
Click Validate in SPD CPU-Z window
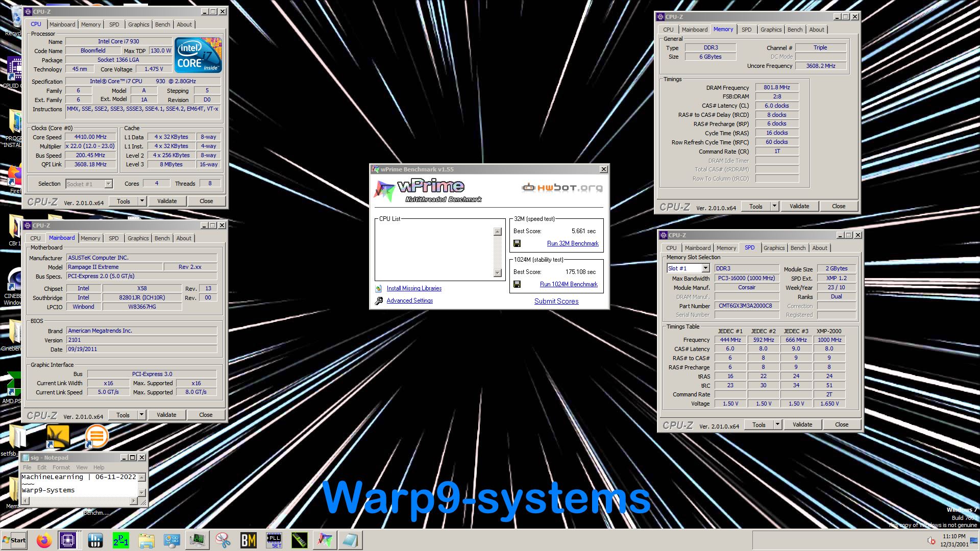802,424
